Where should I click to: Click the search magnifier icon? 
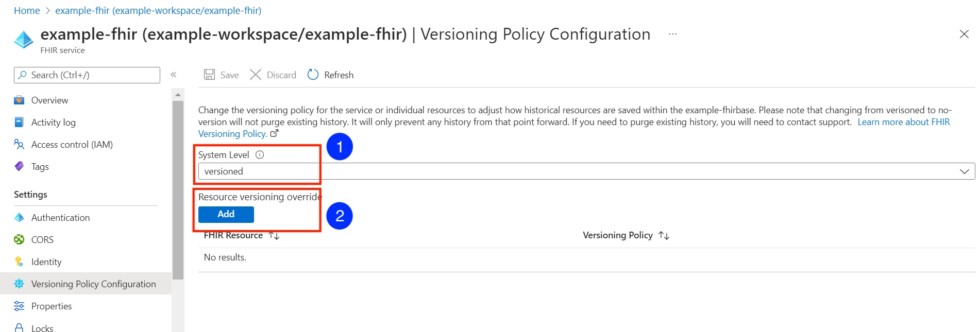point(22,75)
